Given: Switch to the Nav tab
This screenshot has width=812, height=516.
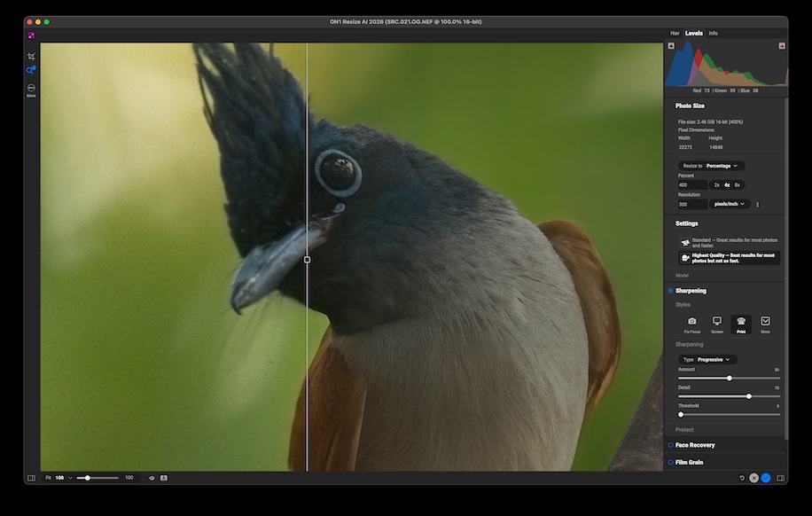Looking at the screenshot, I should [675, 33].
